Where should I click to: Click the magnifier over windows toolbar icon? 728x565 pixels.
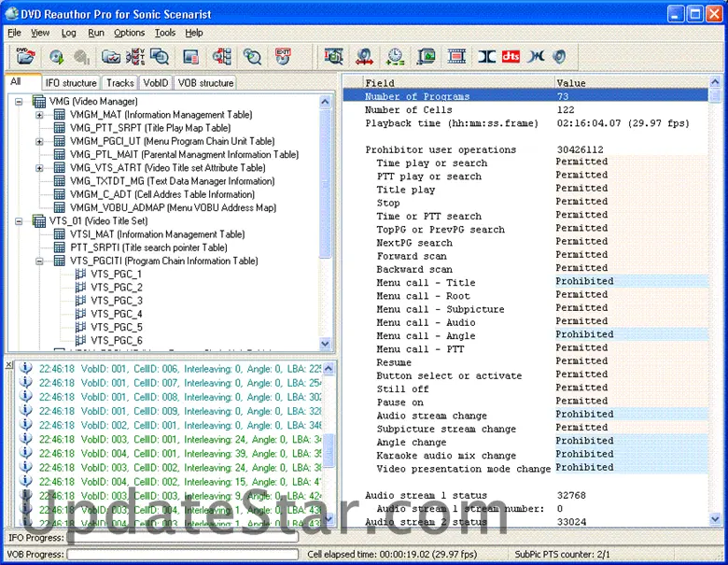coord(160,57)
